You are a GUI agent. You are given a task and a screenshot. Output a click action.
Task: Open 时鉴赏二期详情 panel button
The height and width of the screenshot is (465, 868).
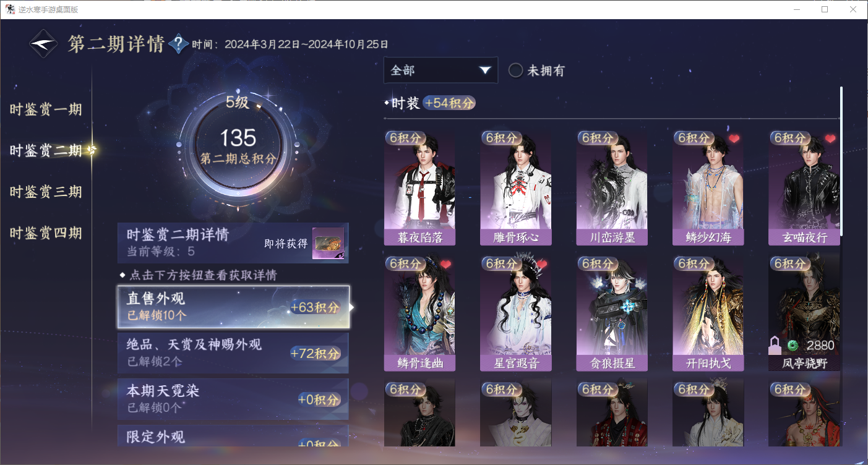click(233, 243)
